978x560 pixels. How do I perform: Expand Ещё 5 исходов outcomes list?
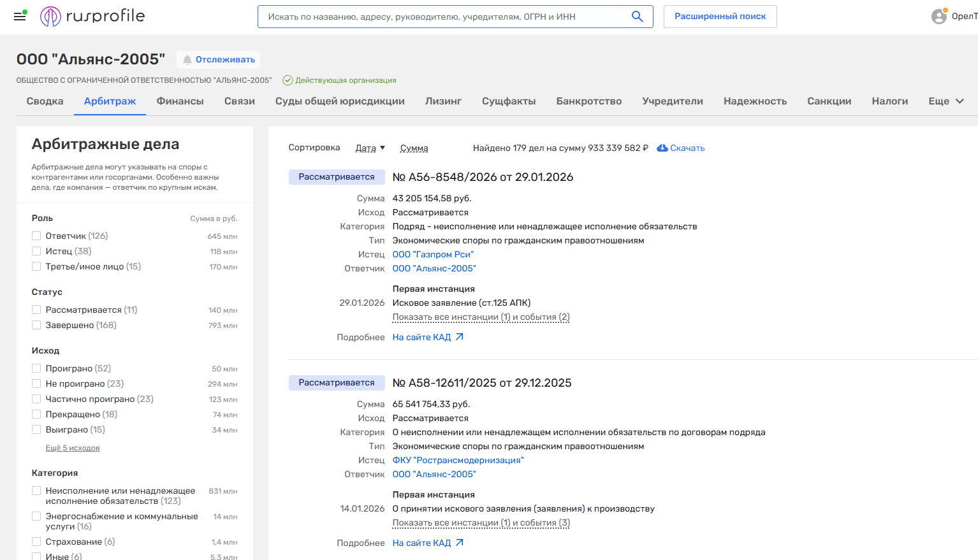click(73, 448)
